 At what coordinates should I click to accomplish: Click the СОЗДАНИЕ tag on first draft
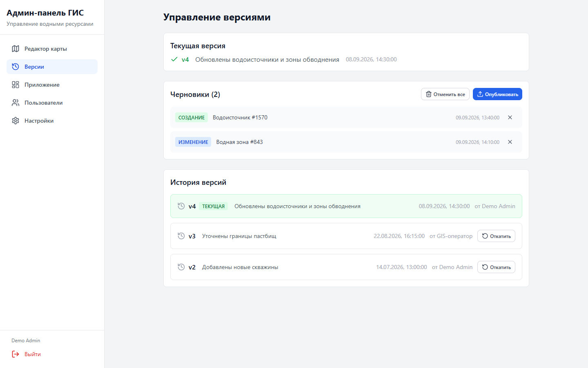click(192, 117)
